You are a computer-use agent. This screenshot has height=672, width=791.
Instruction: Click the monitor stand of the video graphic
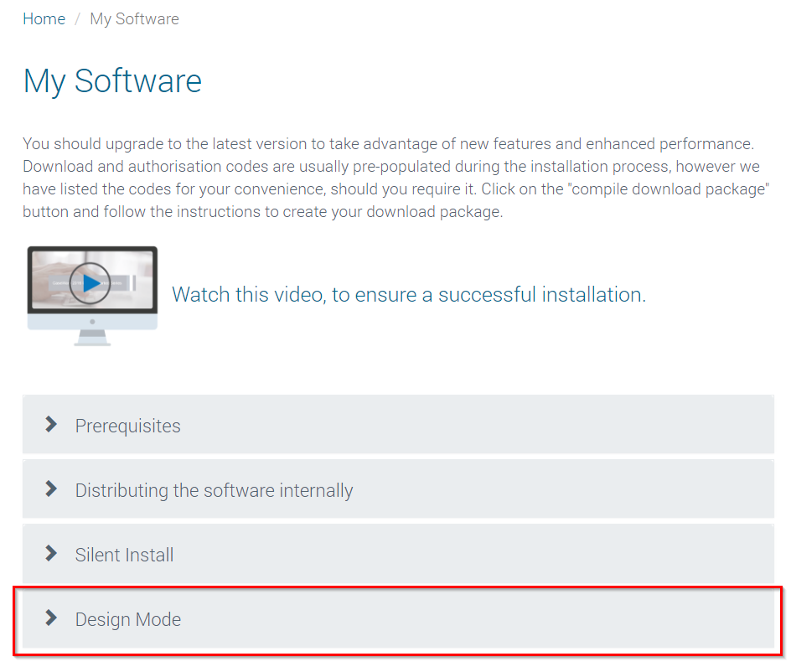pyautogui.click(x=92, y=337)
